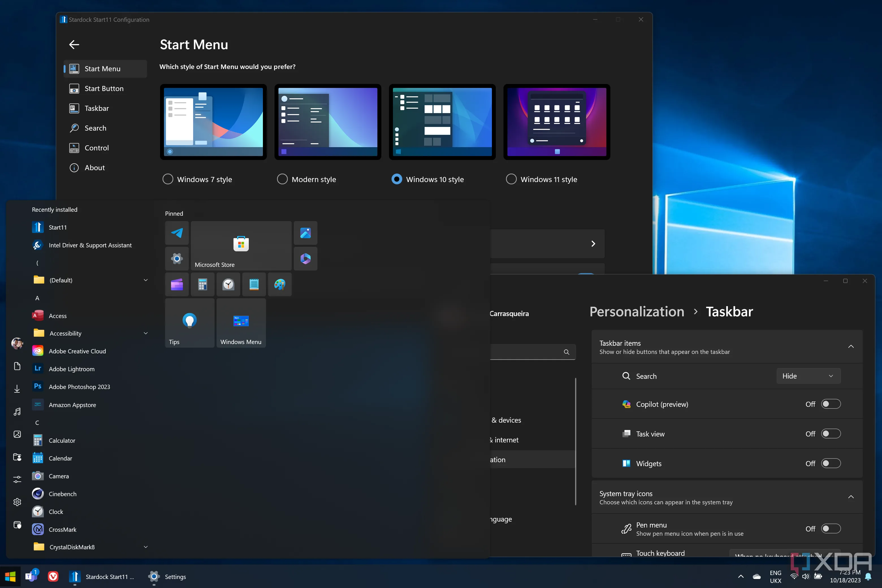Choose the Modern style preview thumbnail
Viewport: 882px width, 588px height.
coord(327,122)
